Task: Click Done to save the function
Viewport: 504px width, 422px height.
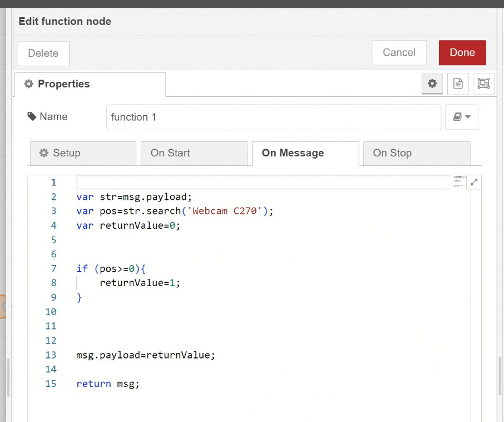Action: tap(462, 52)
